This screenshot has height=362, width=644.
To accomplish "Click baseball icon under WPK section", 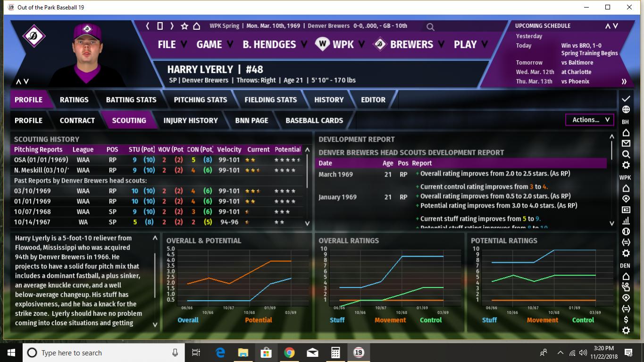I will [626, 231].
